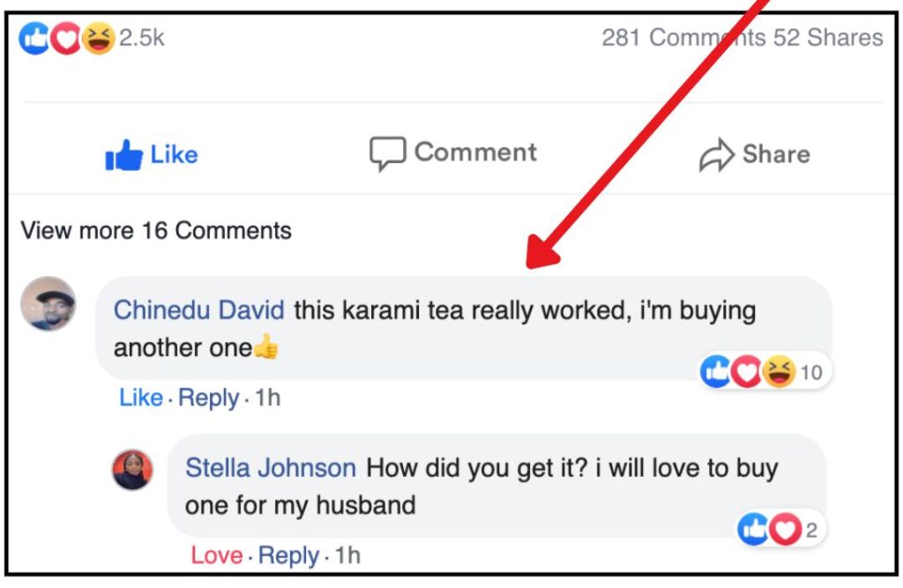
Task: Open Stella Johnson's profile picture
Action: (132, 470)
